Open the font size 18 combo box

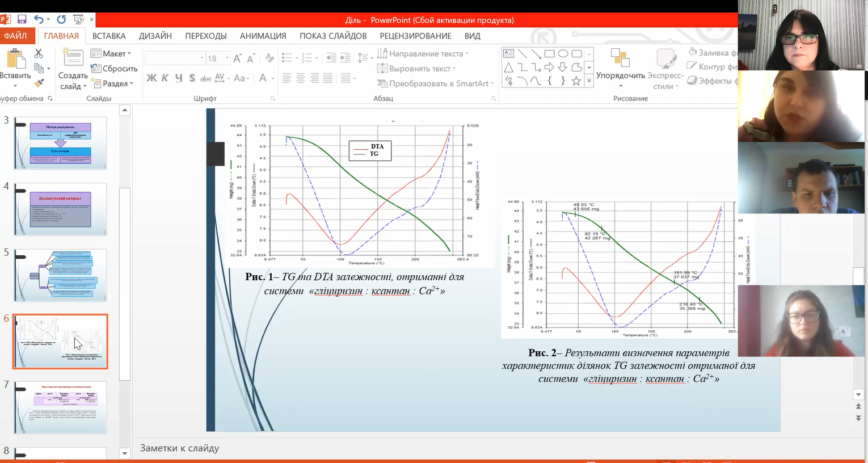pos(217,58)
